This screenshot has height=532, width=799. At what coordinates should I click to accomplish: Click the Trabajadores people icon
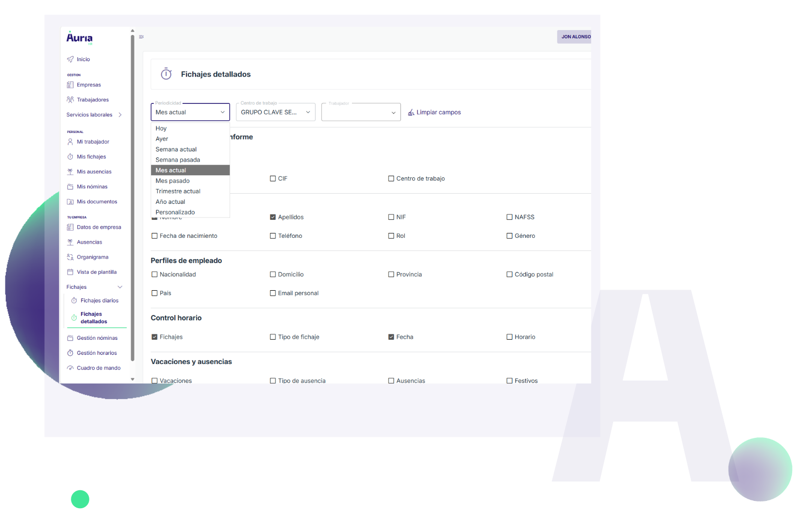[x=70, y=100]
